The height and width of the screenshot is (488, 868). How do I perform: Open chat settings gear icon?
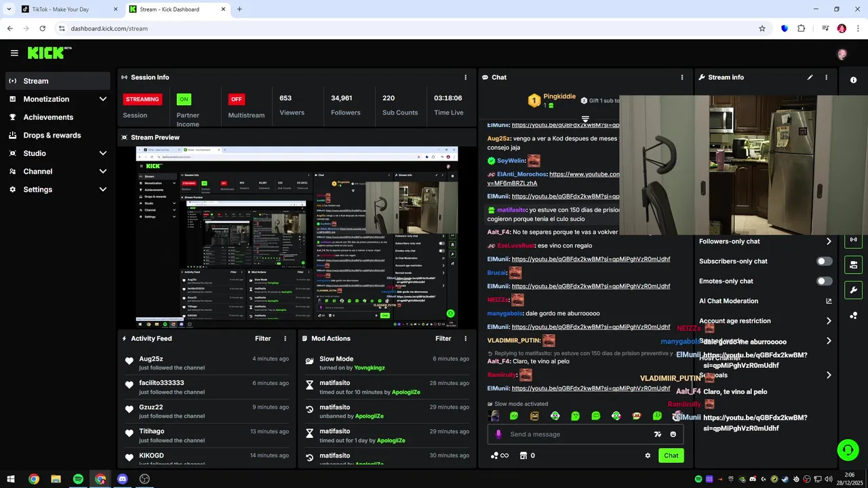[648, 455]
